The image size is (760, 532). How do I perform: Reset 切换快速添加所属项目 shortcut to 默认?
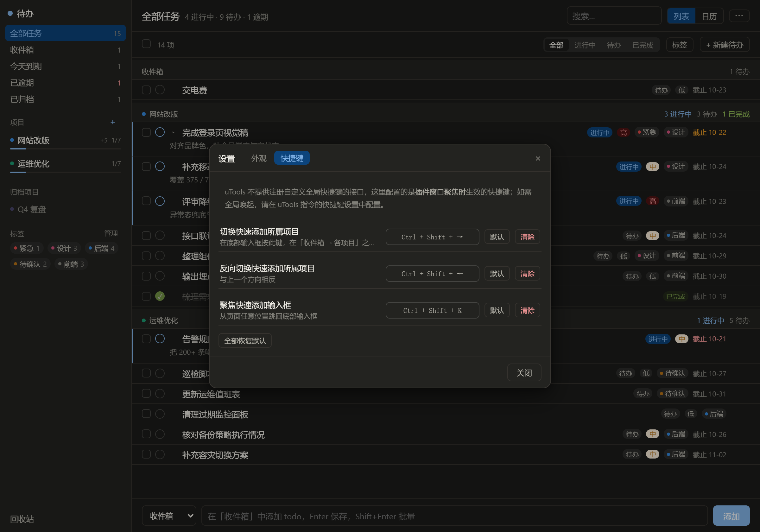(497, 237)
